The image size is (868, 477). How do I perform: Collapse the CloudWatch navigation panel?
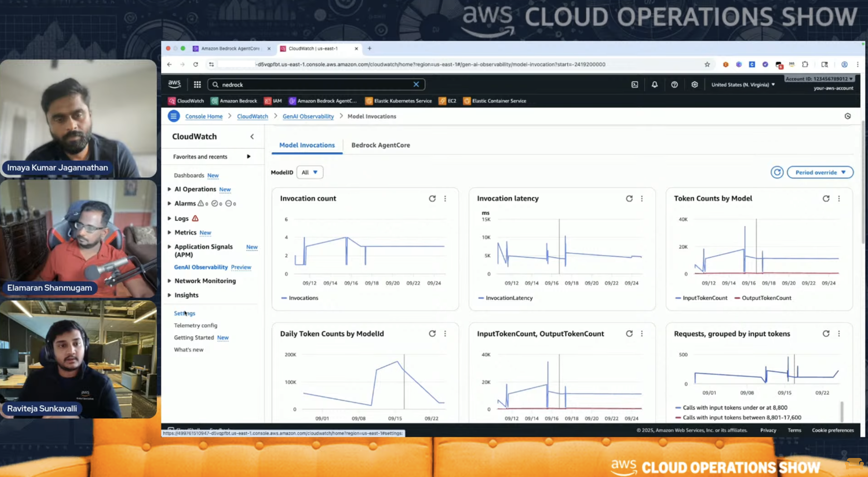click(x=252, y=136)
